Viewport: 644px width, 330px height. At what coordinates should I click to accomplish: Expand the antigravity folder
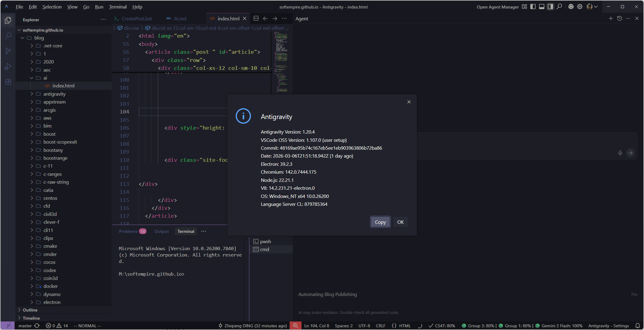54,94
